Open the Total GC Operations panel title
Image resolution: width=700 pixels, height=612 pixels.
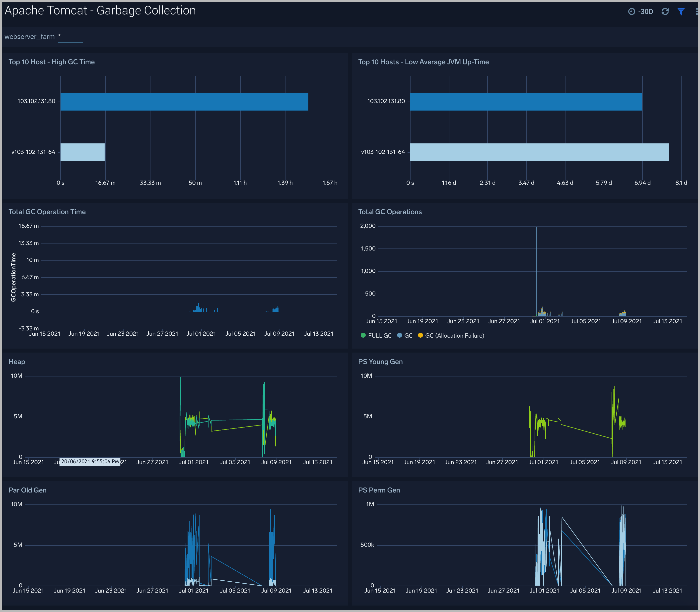tap(389, 212)
